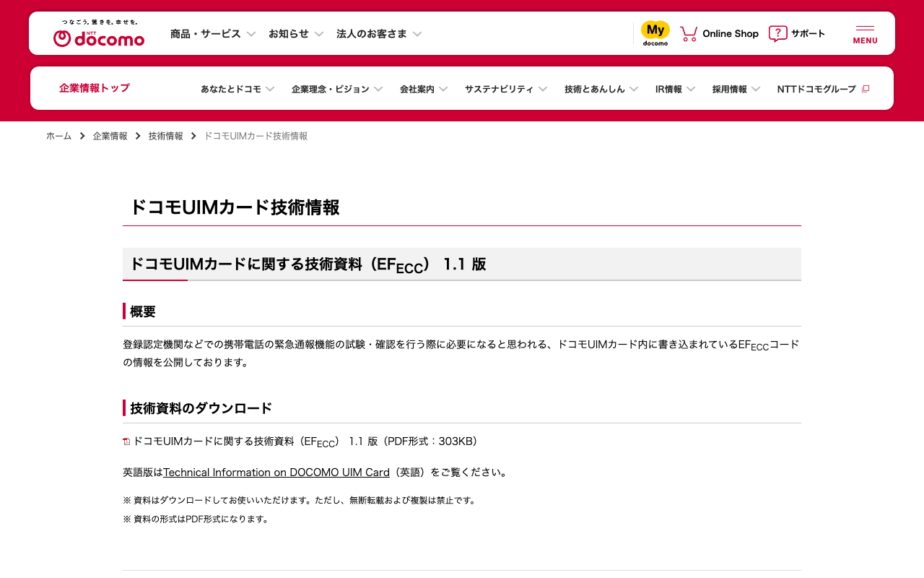The image size is (924, 578).
Task: Click ホーム in the breadcrumb
Action: (x=59, y=136)
